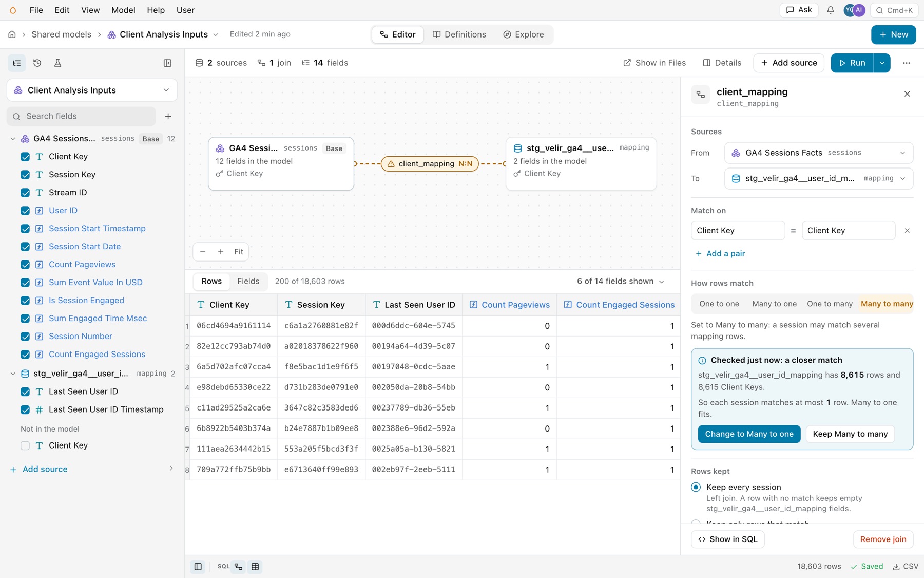Open the Client Analysis Inputs model dropdown
The height and width of the screenshot is (578, 924).
[x=92, y=90]
